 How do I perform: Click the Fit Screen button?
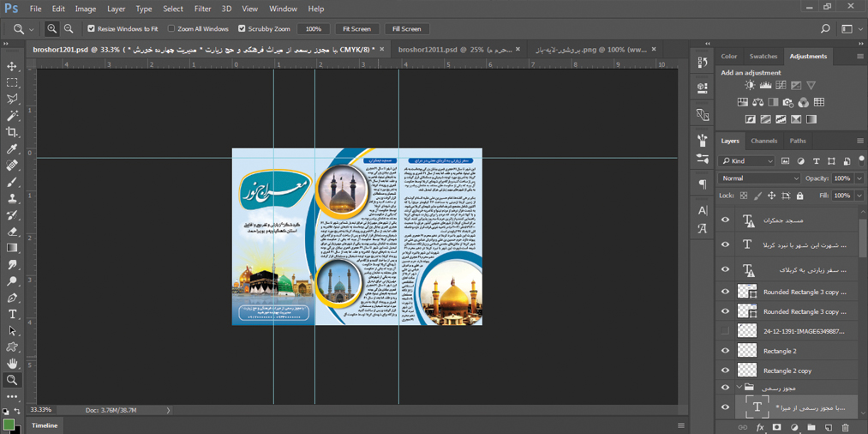pos(356,29)
